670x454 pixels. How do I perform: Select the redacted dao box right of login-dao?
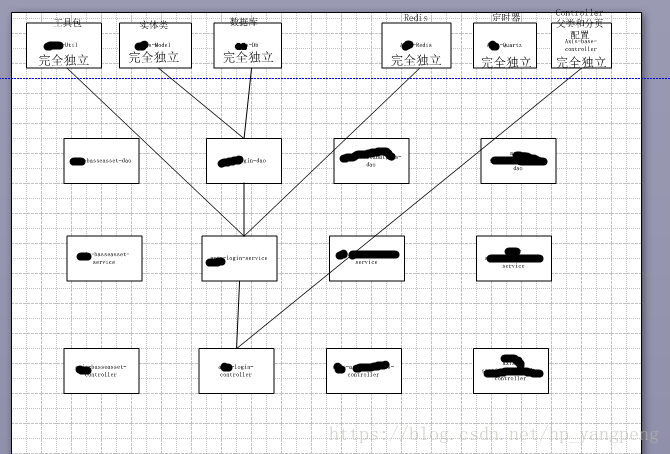371,161
